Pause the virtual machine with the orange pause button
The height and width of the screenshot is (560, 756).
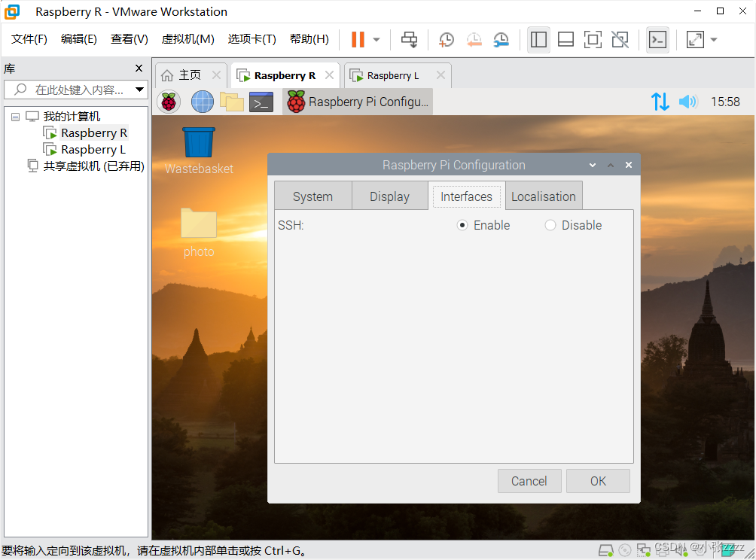358,40
